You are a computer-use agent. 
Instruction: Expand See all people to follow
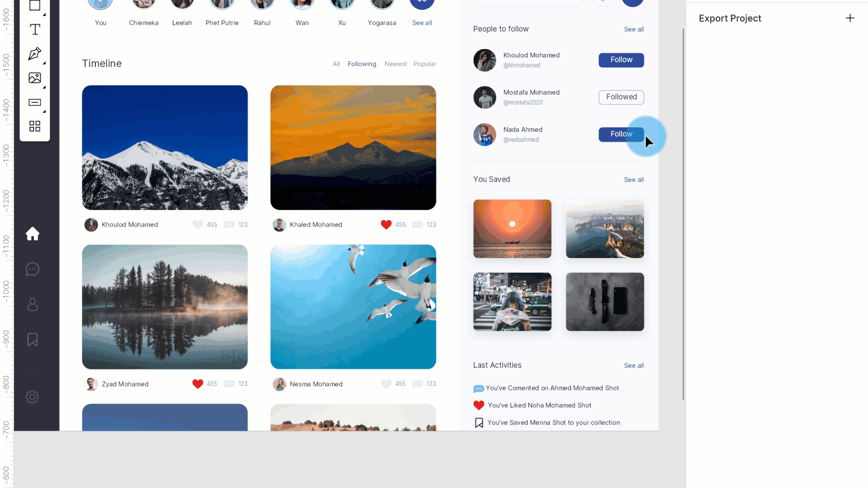(634, 28)
